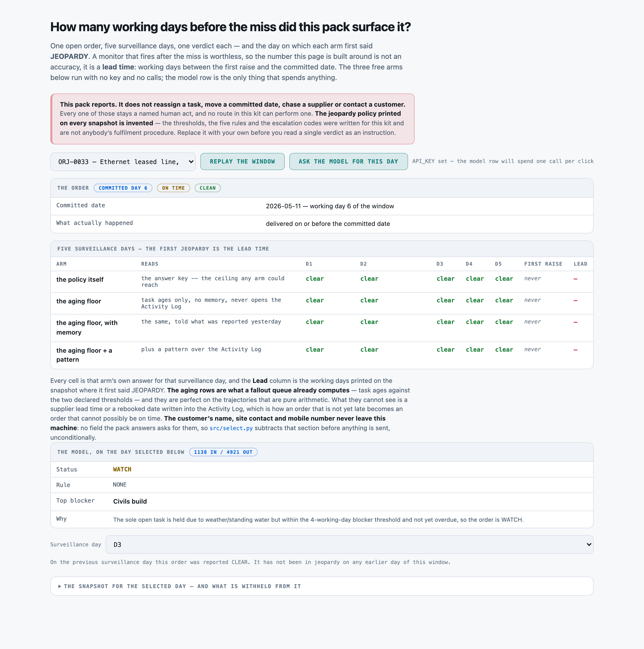Click Ask the Model for This Day
The height and width of the screenshot is (649, 644).
[348, 161]
